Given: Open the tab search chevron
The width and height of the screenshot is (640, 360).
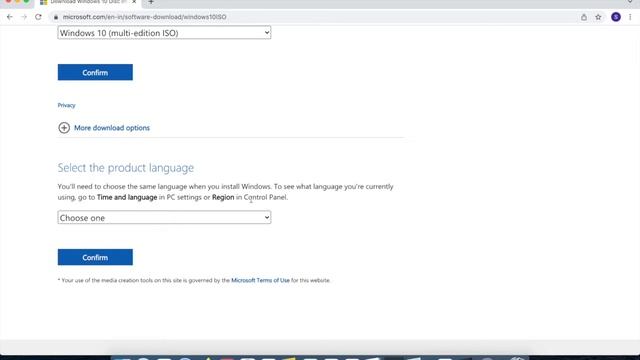Looking at the screenshot, I should pyautogui.click(x=630, y=2).
